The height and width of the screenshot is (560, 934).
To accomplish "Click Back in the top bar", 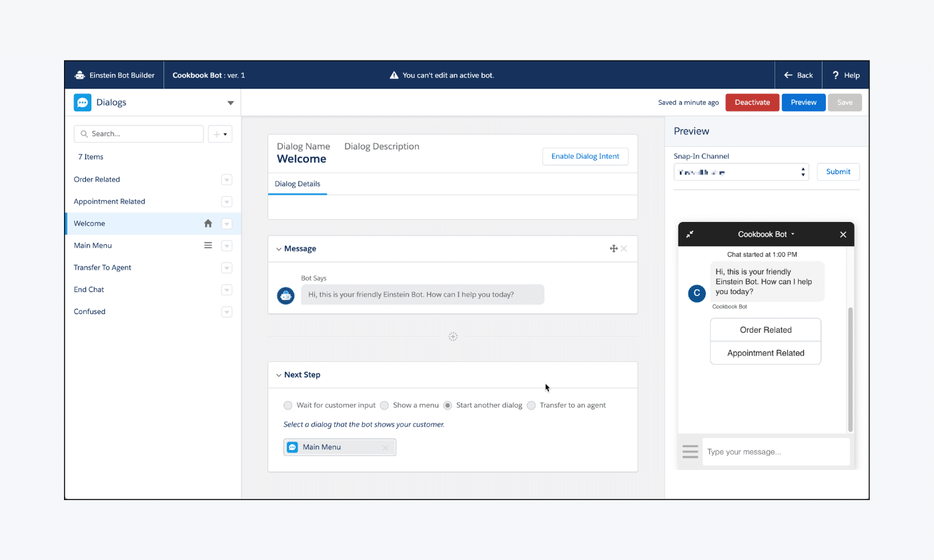I will [799, 75].
